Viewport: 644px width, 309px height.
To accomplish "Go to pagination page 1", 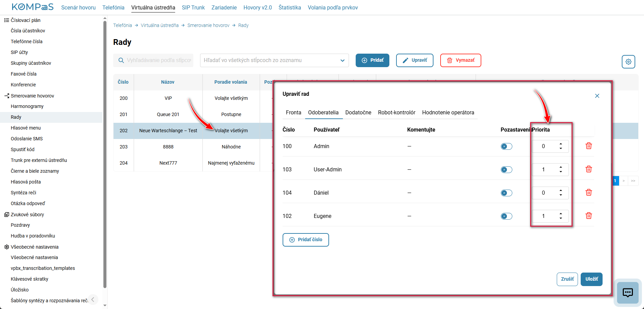I will [615, 181].
